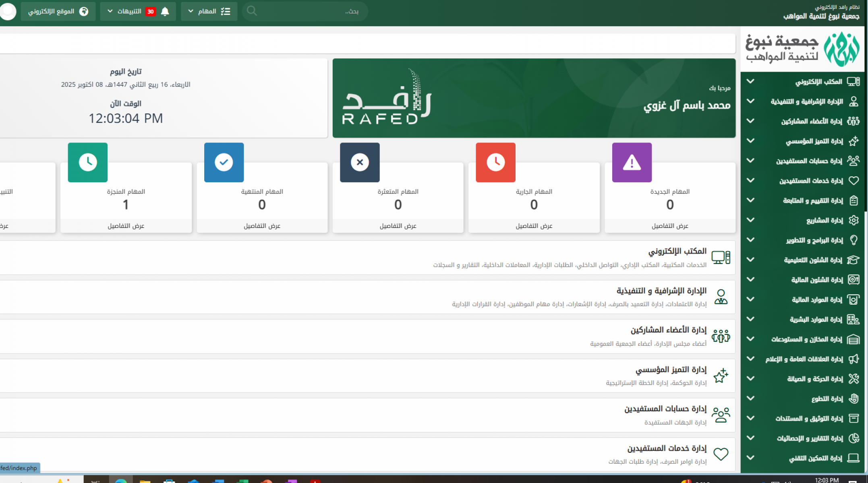
Task: Click عرض التفاصيل under المهام المنجزة
Action: 126,226
